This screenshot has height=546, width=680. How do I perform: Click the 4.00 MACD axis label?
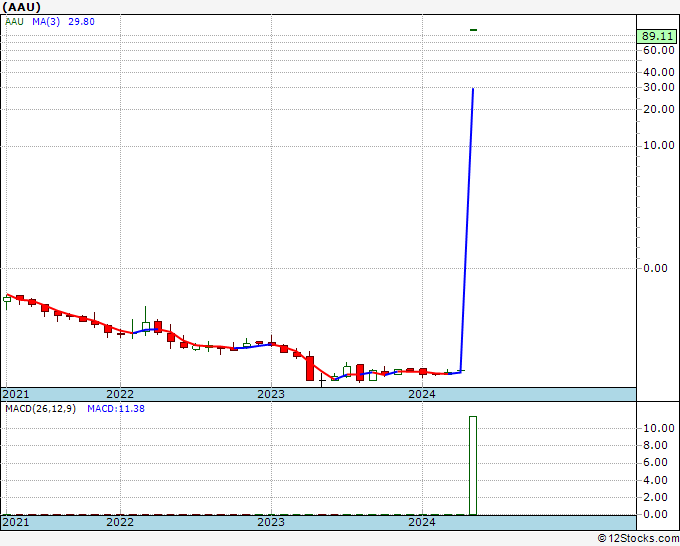pos(655,480)
